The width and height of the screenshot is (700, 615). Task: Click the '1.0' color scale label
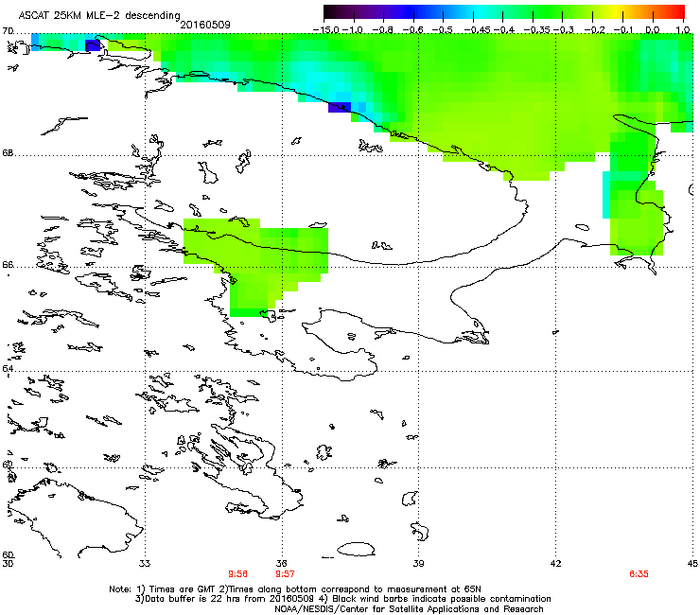coord(683,30)
